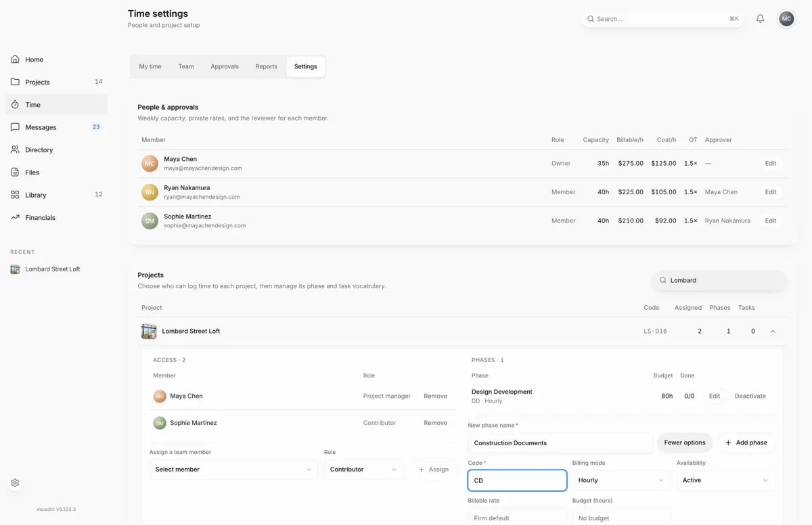Deactivate the Design Development phase
The width and height of the screenshot is (812, 525).
coord(750,396)
